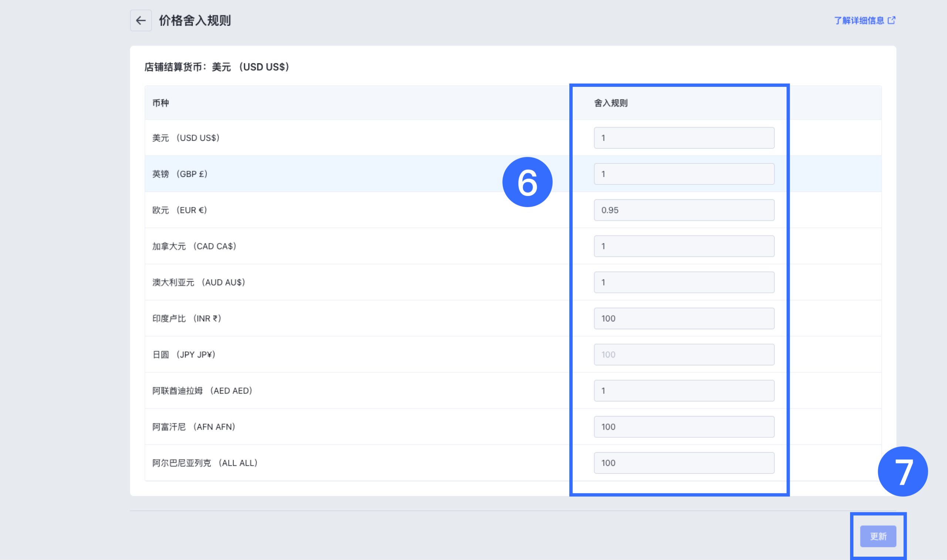
Task: Click the 日圆 (JPY JP¥) currency label
Action: coord(183,354)
